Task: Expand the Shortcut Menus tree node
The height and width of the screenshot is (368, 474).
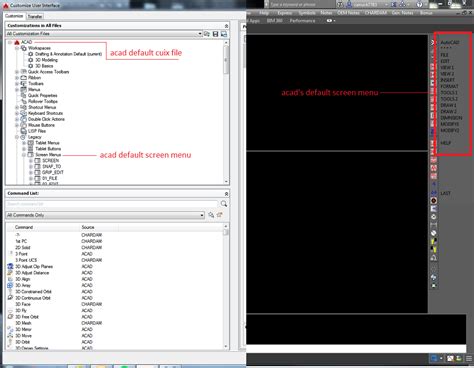Action: click(x=17, y=107)
